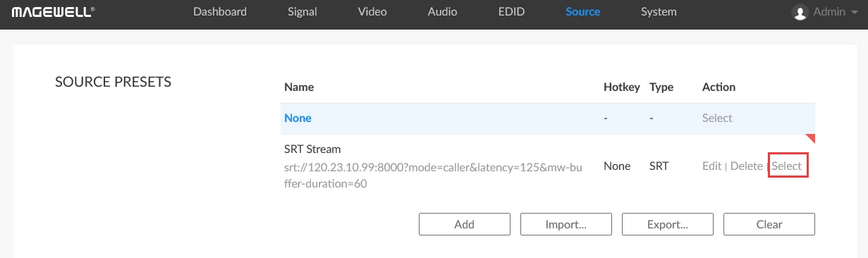Click the Import... button
868x258 pixels.
pos(566,224)
